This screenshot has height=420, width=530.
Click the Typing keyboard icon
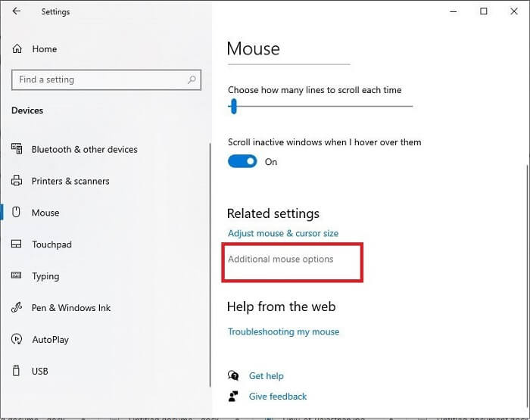coord(17,276)
